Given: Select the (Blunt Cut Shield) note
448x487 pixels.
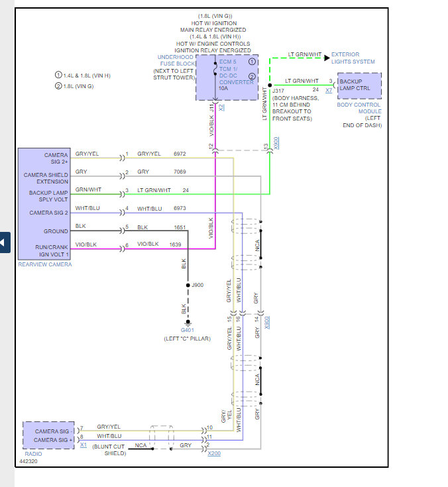Looking at the screenshot, I should click(x=109, y=450).
